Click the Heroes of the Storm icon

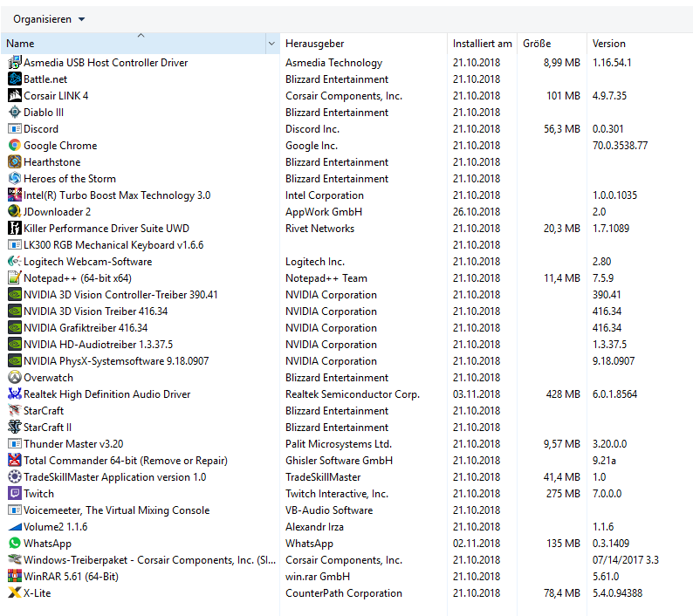pyautogui.click(x=15, y=179)
